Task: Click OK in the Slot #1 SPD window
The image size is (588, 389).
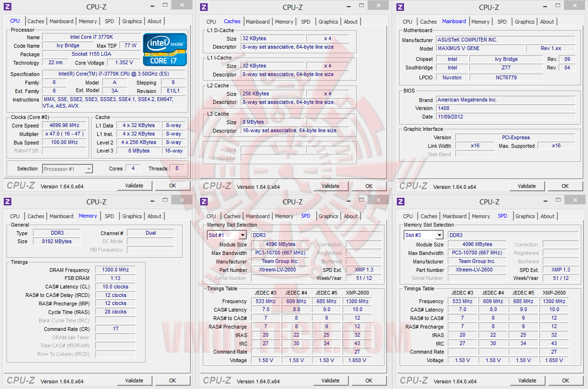Action: [369, 381]
